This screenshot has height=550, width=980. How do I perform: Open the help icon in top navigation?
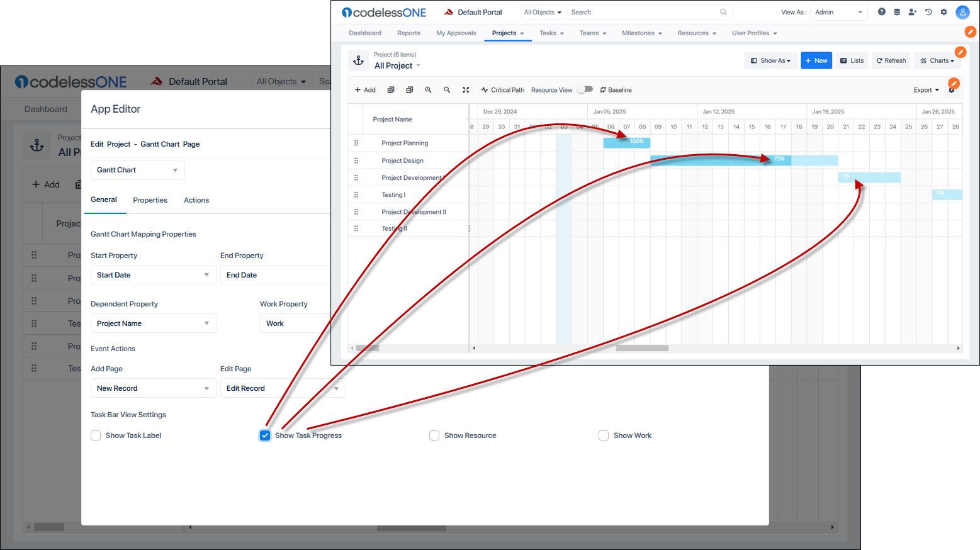click(x=881, y=11)
